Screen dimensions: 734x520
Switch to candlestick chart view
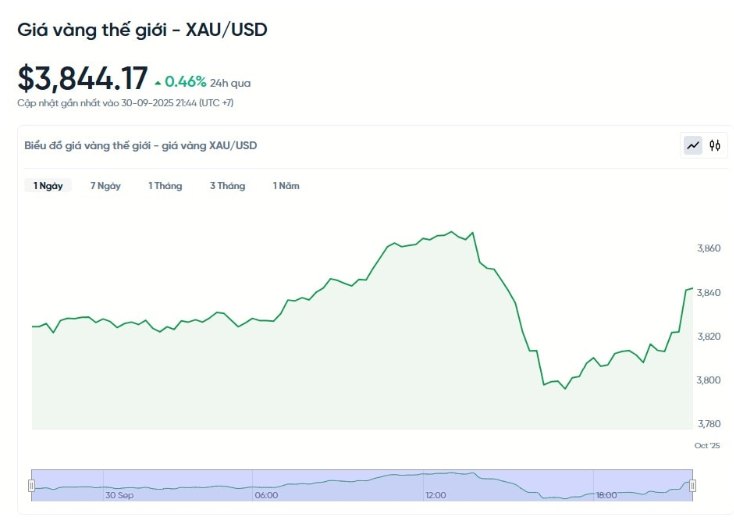715,146
